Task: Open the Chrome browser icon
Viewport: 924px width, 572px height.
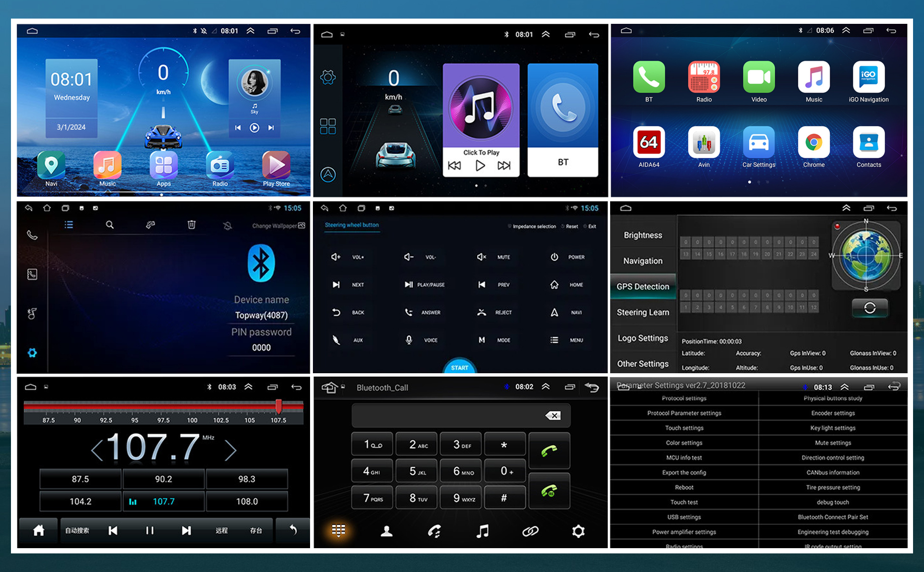Action: [814, 142]
